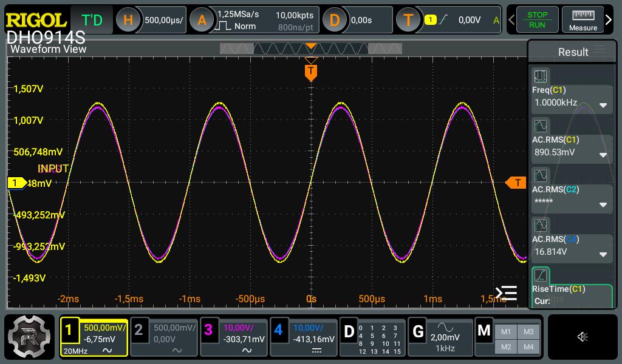This screenshot has width=622, height=364.
Task: Click the INPUT channel label on the waveform
Action: [53, 169]
